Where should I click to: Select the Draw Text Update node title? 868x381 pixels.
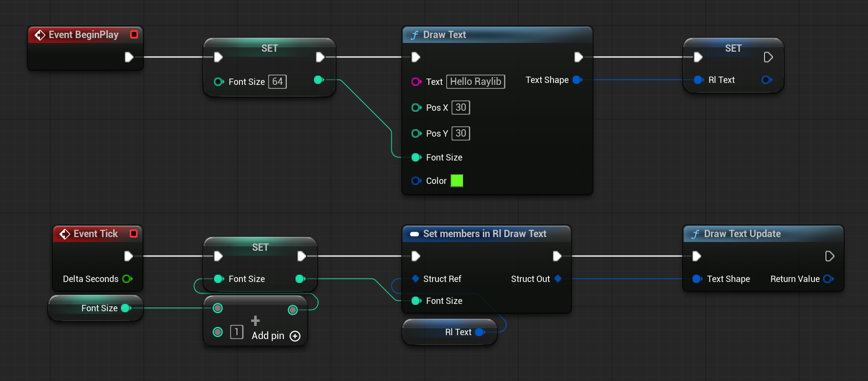coord(742,234)
